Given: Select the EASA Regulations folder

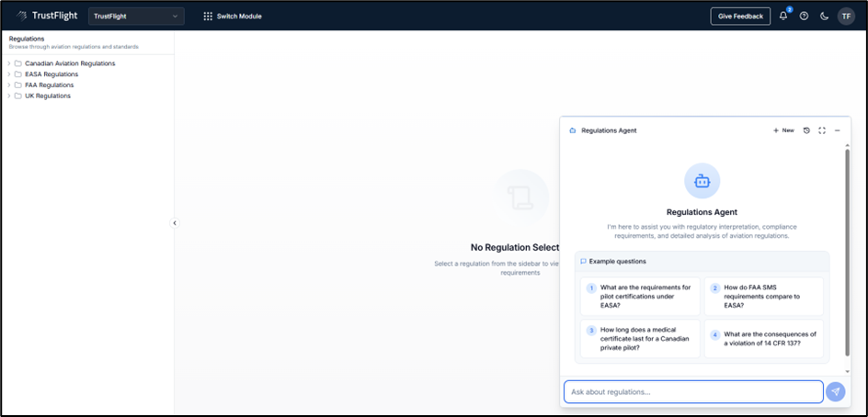Looking at the screenshot, I should 46,74.
